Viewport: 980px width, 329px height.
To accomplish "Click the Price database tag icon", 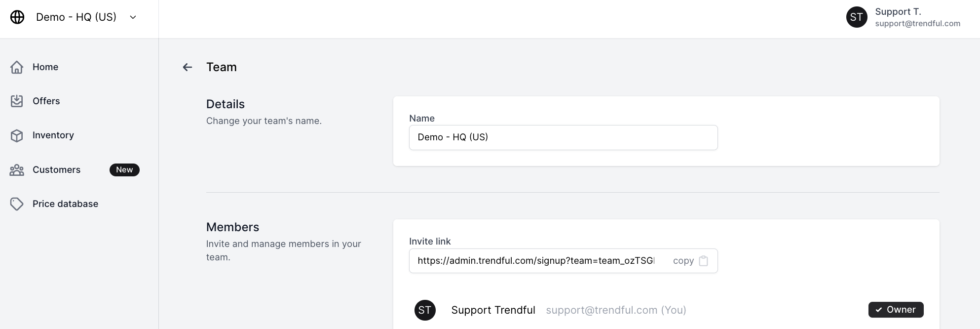I will 17,204.
